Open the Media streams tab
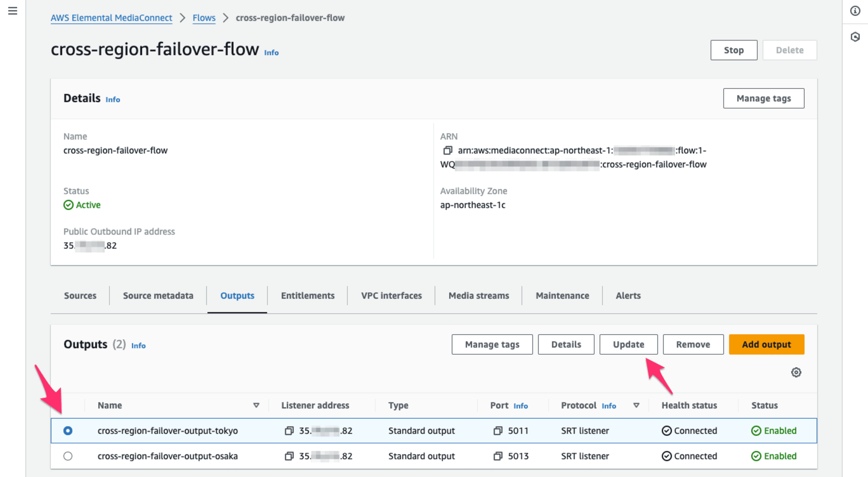Image resolution: width=868 pixels, height=477 pixels. pos(479,296)
